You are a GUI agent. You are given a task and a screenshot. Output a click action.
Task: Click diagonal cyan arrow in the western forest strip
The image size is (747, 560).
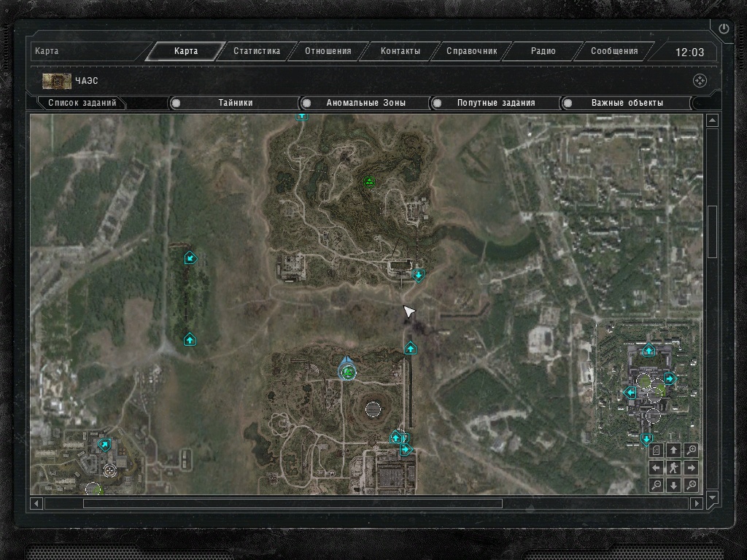(x=190, y=258)
